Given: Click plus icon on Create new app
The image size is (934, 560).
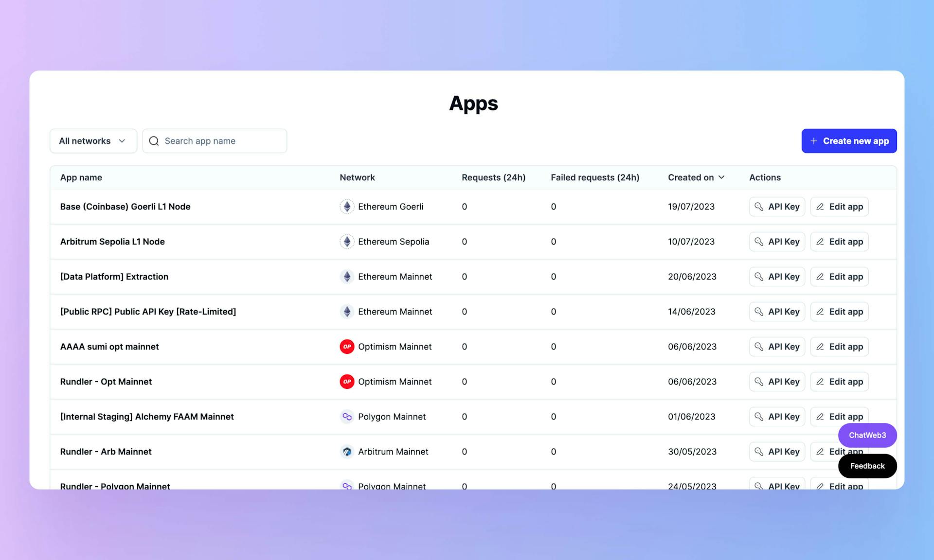Looking at the screenshot, I should click(813, 141).
